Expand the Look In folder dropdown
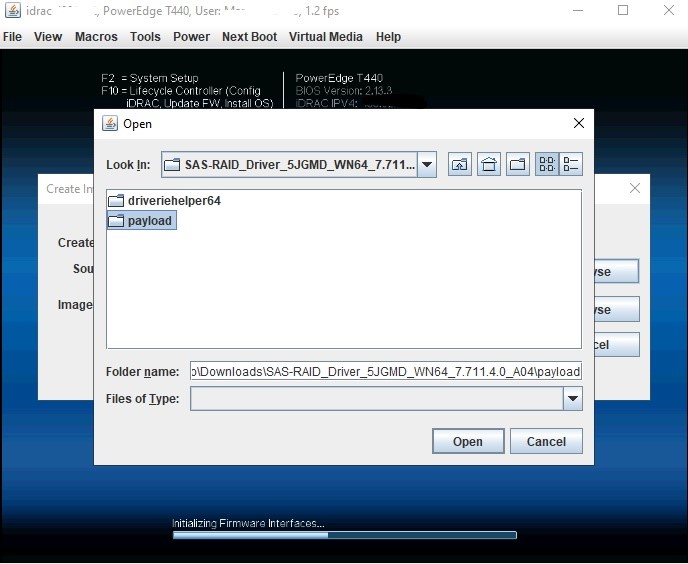Screen dimensions: 688x564 [427, 165]
